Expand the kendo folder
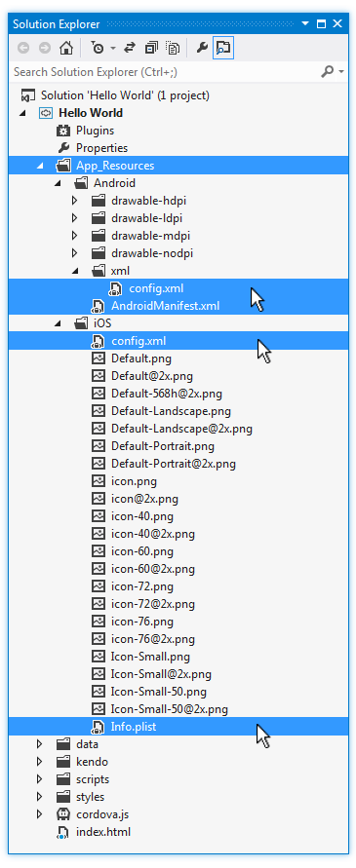Image resolution: width=356 pixels, height=868 pixels. pos(39,762)
